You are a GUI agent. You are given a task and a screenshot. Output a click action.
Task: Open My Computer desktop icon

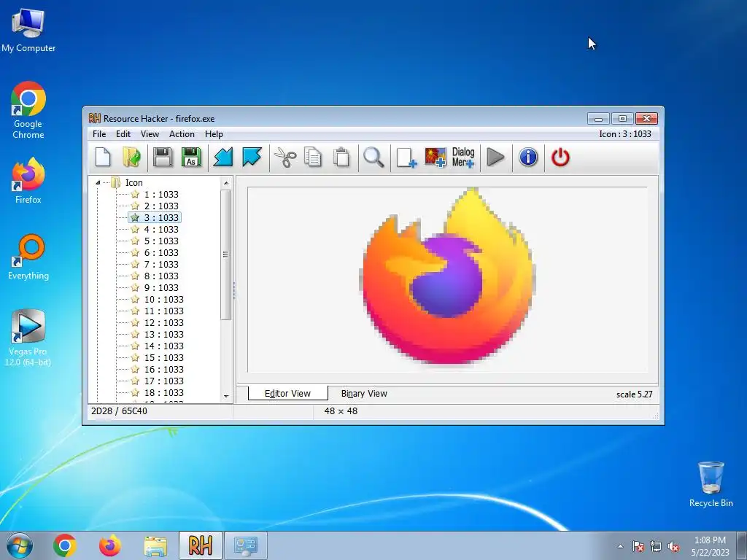pyautogui.click(x=28, y=30)
